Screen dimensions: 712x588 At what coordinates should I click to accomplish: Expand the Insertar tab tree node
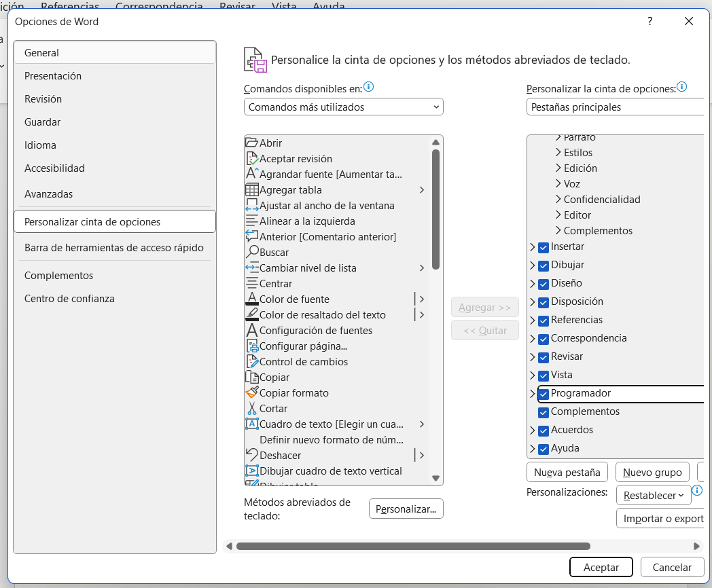533,247
